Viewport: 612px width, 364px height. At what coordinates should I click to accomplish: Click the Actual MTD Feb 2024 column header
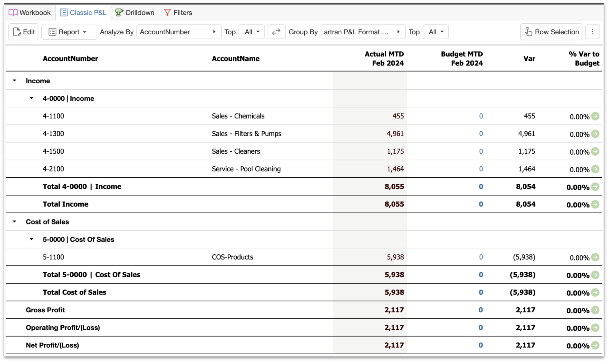click(x=384, y=59)
